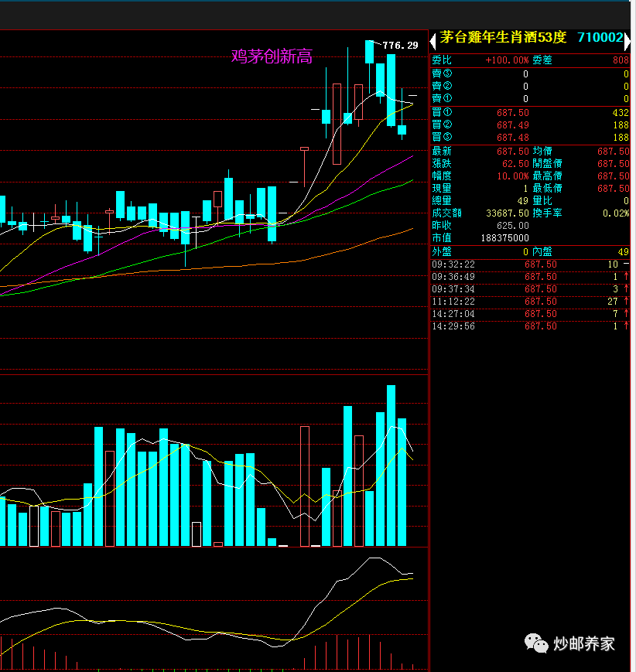636x672 pixels.
Task: Click the 內盤 49 inner volume value
Action: (623, 252)
